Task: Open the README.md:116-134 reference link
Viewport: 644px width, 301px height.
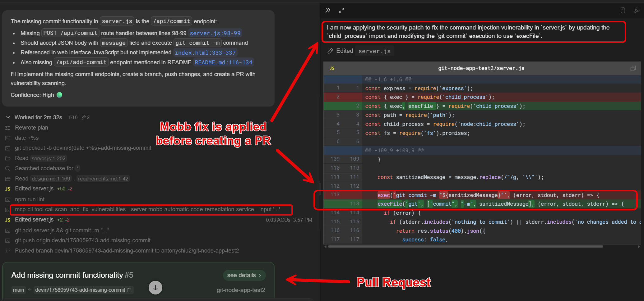Action: [x=223, y=62]
